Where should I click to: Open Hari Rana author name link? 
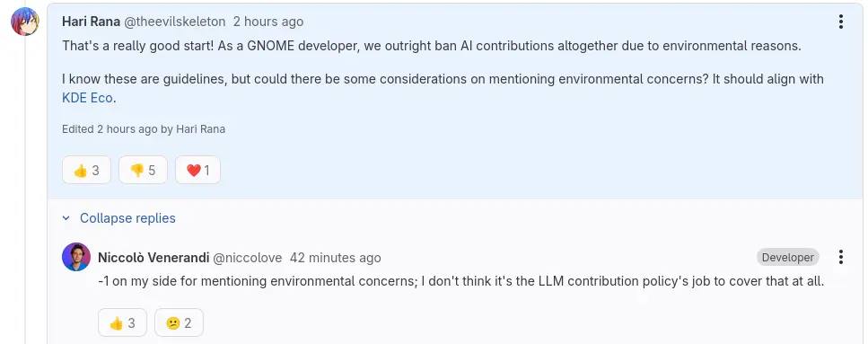[x=91, y=22]
